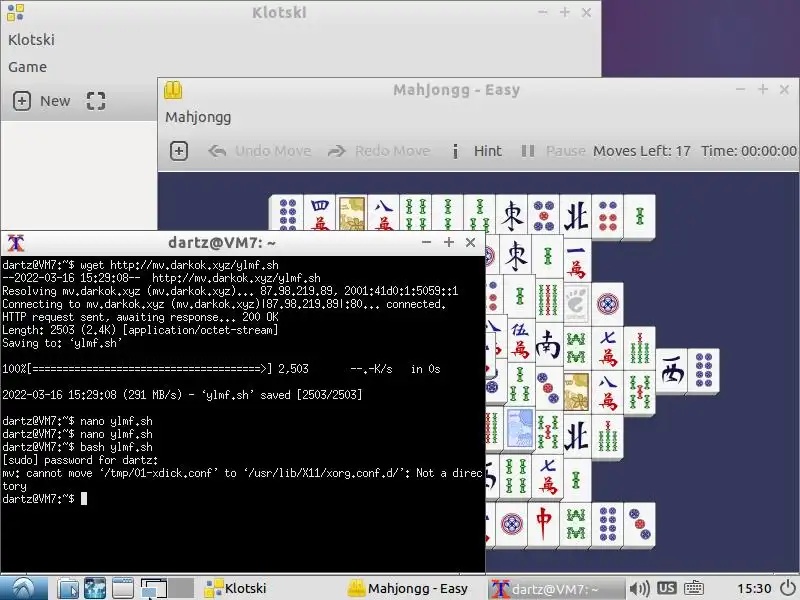Click the Undo Move arrow icon in Mahjongg

pos(217,151)
